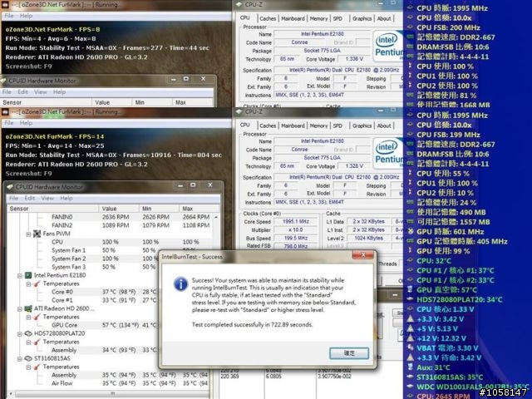
Task: Maximize the HWMonitor window listing FANIN0
Action: point(193,185)
